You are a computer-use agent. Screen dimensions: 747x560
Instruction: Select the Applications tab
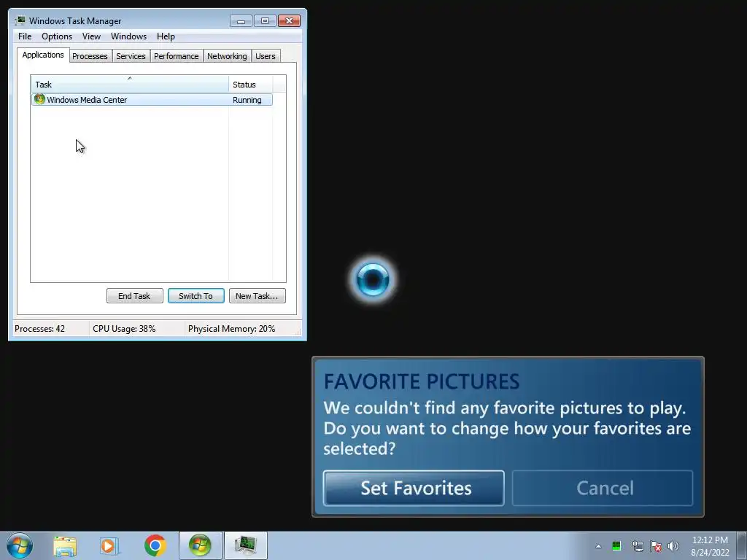43,55
